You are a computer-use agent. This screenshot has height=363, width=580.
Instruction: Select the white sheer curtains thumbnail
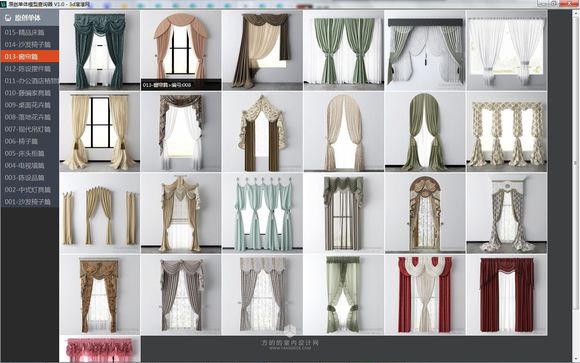pos(507,50)
